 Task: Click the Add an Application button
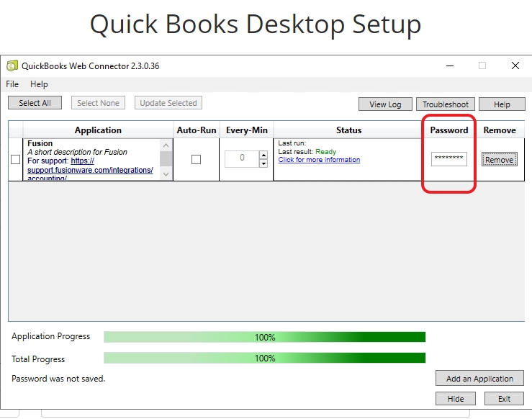(479, 379)
